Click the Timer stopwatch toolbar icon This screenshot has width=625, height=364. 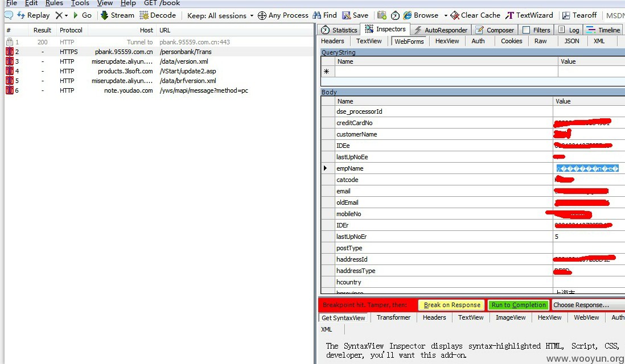pos(395,15)
